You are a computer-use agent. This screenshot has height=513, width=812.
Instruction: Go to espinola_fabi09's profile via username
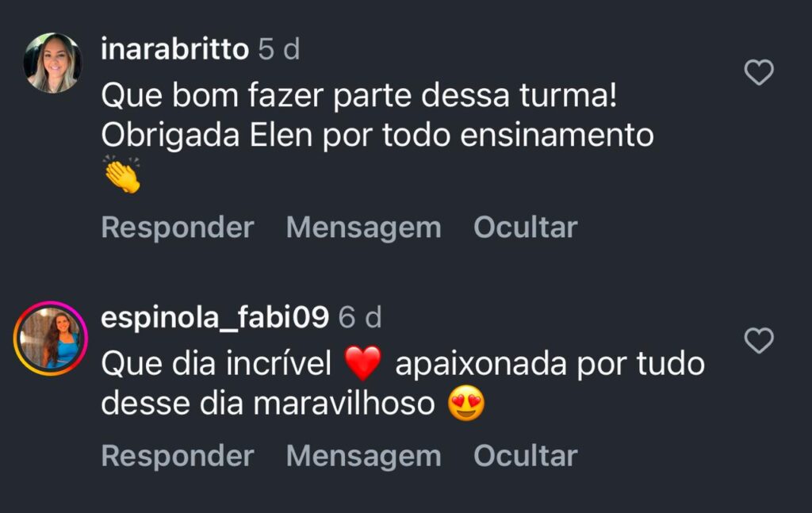pyautogui.click(x=215, y=317)
